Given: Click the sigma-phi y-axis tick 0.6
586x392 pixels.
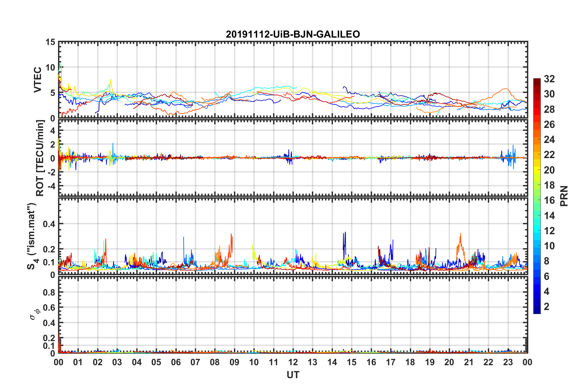Looking at the screenshot, I should (x=49, y=307).
